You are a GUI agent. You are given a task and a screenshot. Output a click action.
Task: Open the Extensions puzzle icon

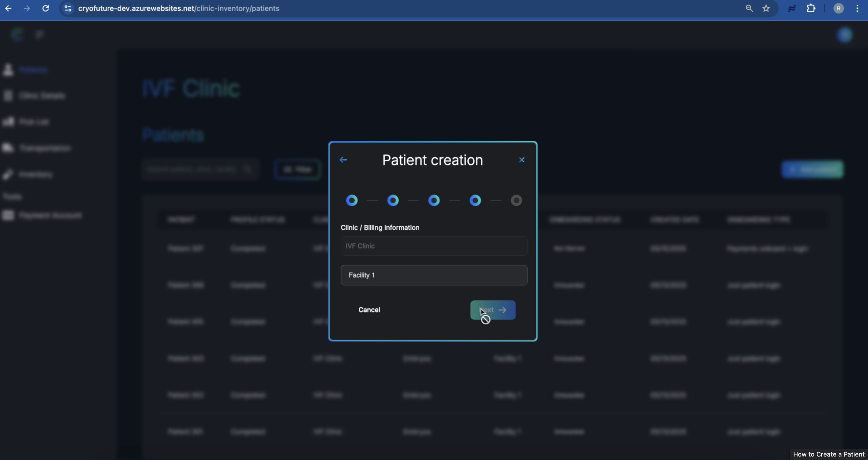(811, 8)
